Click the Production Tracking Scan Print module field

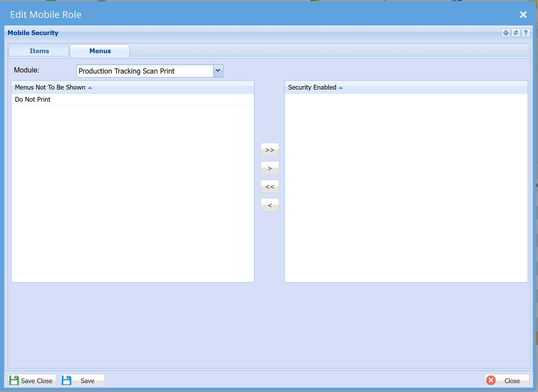tap(145, 71)
